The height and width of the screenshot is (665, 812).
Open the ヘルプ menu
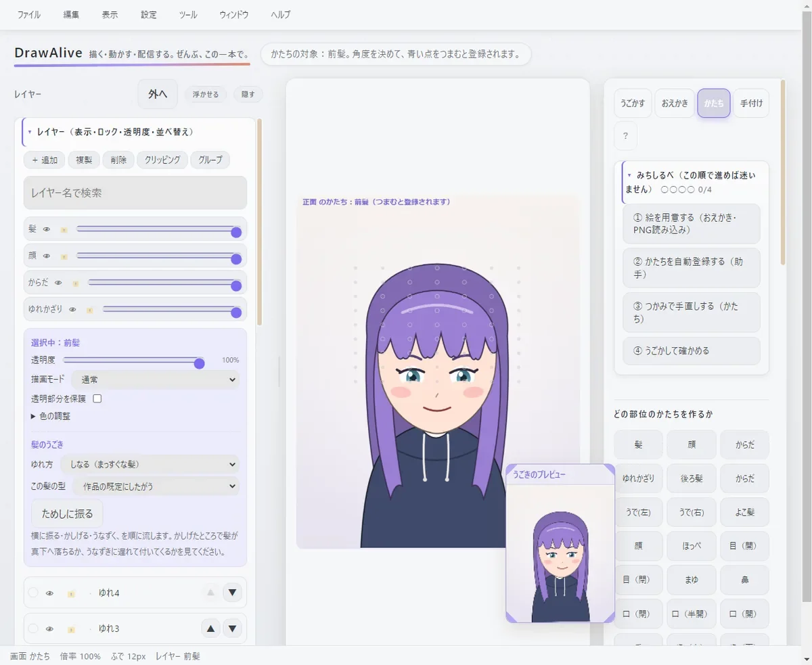click(281, 15)
